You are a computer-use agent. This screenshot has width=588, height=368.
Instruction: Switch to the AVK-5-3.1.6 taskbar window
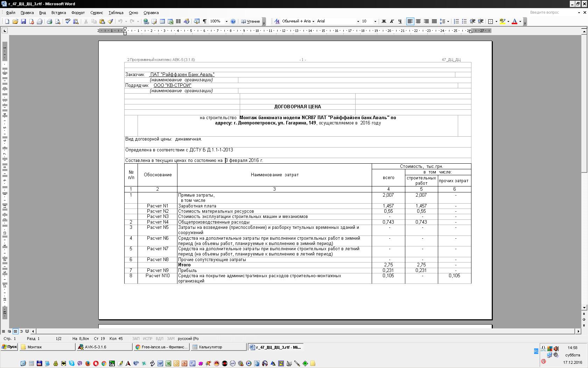105,347
